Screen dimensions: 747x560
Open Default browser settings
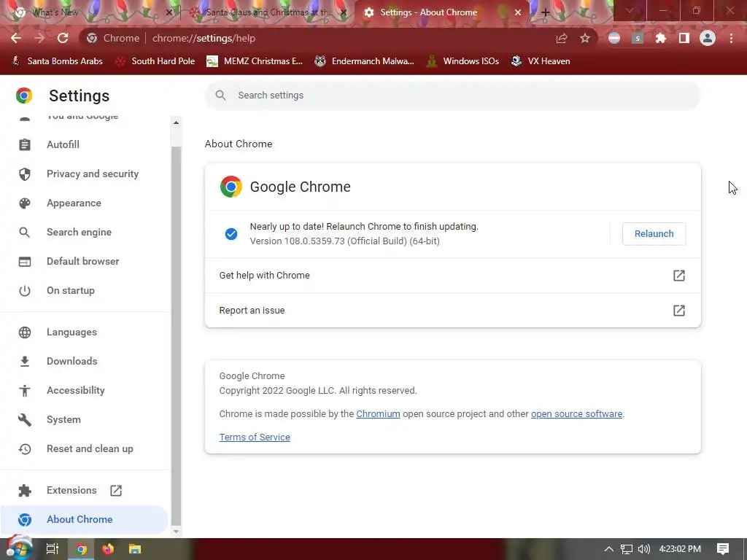pyautogui.click(x=85, y=261)
